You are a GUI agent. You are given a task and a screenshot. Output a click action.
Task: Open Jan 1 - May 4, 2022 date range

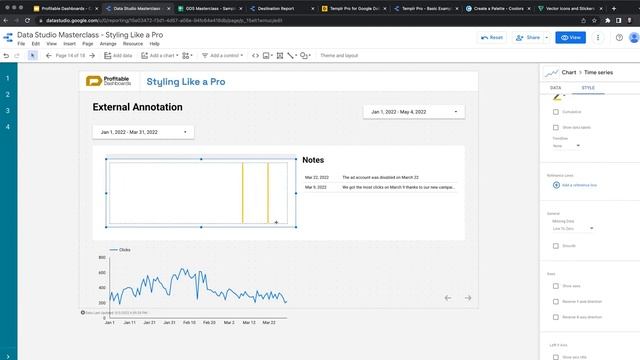pos(414,112)
